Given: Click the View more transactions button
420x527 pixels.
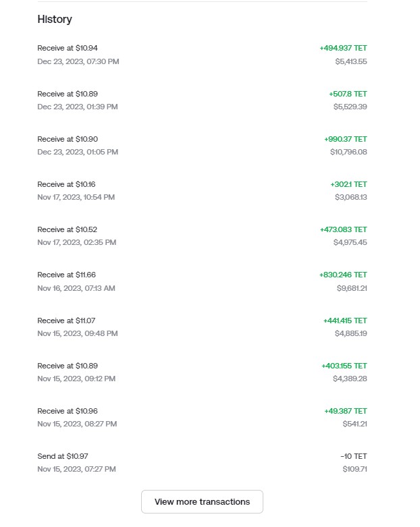Looking at the screenshot, I should click(x=202, y=501).
